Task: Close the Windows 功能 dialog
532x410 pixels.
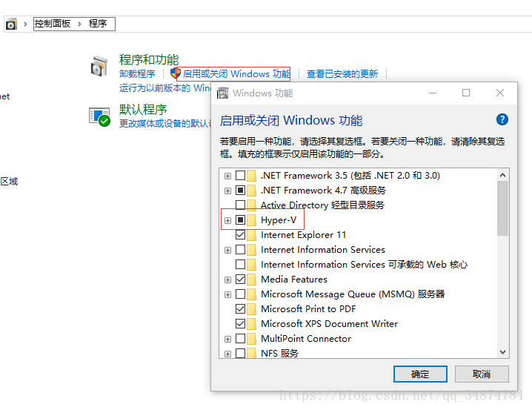Action: [499, 93]
